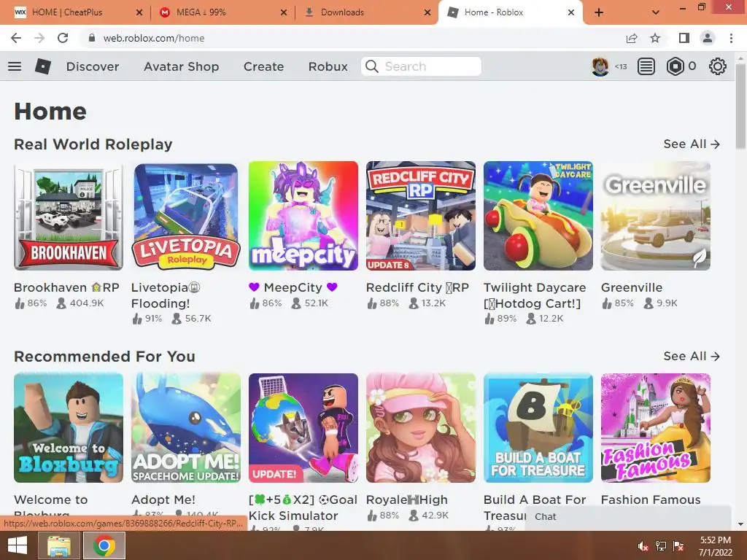Open Build A Boat For Treasure thumbnail
The width and height of the screenshot is (747, 560).
pyautogui.click(x=538, y=427)
